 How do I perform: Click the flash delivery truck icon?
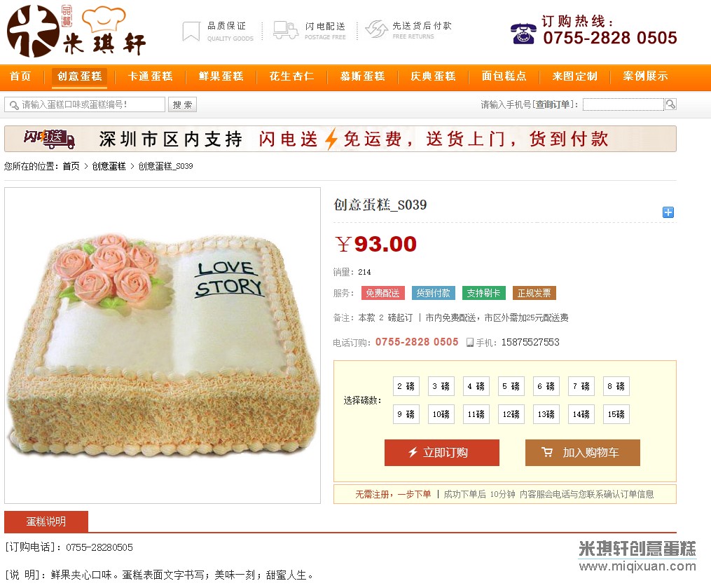(286, 30)
